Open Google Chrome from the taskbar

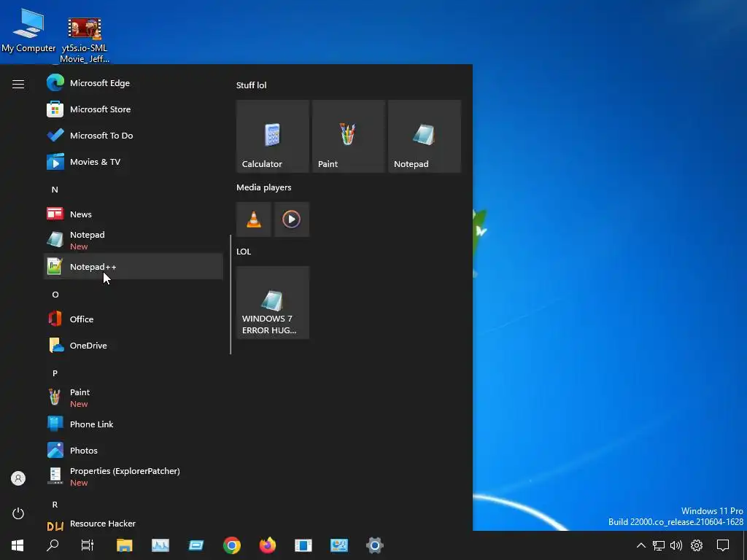[x=231, y=545]
